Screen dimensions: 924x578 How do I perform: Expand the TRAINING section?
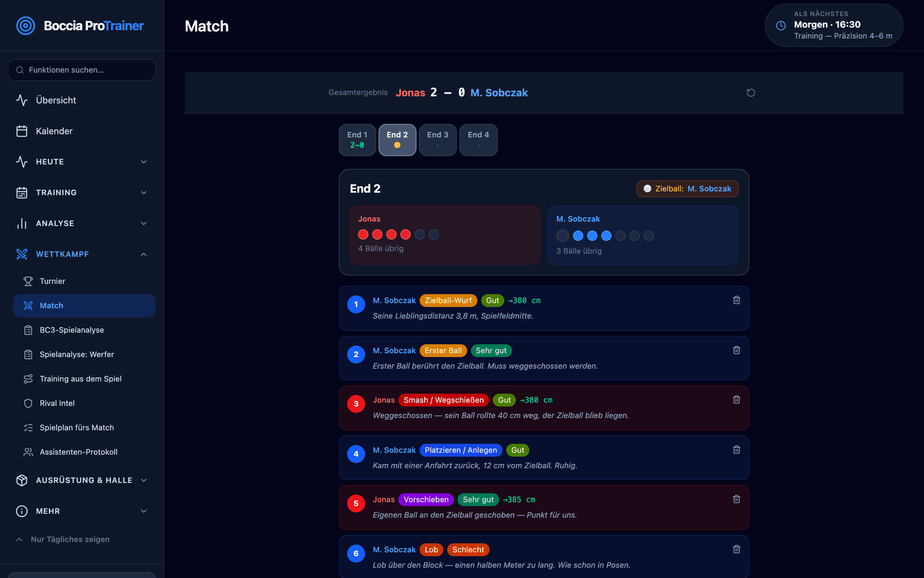[x=82, y=192]
